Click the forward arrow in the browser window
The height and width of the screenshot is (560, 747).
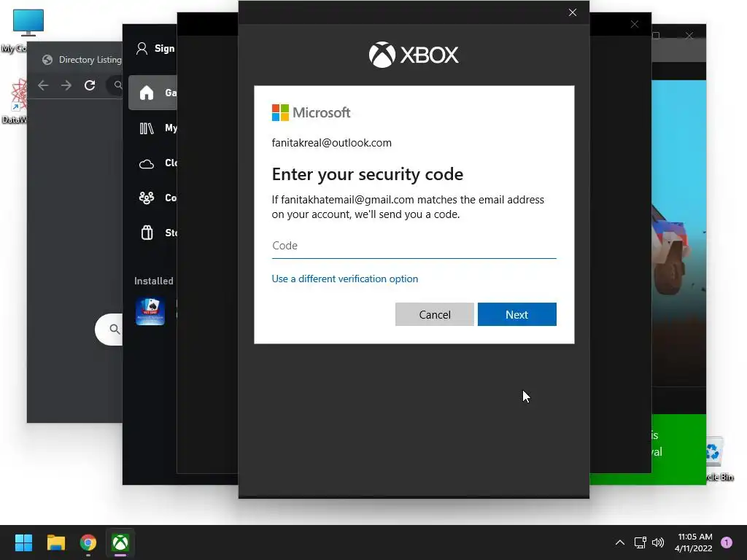click(x=66, y=85)
